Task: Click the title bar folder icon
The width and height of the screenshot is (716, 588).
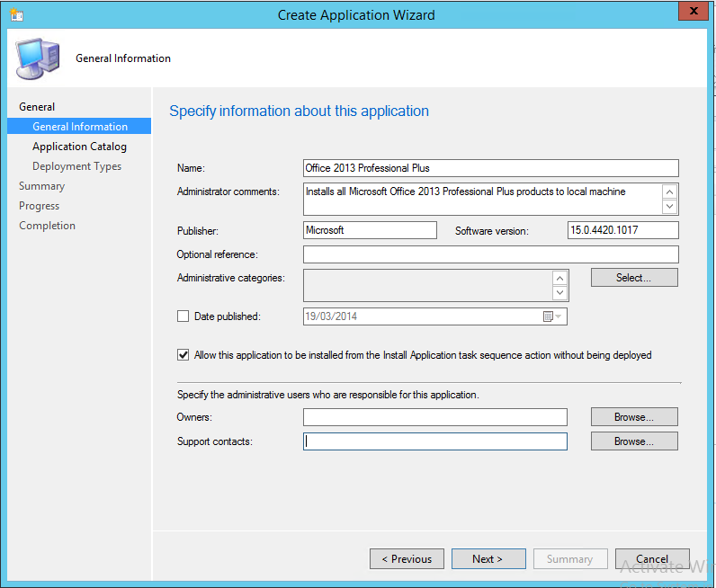Action: (x=17, y=15)
